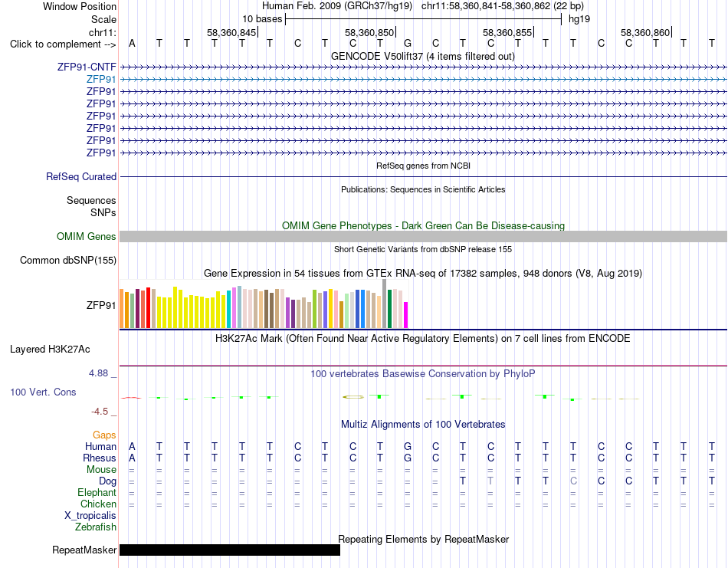
Task: Click the Mouse species label
Action: coord(101,470)
